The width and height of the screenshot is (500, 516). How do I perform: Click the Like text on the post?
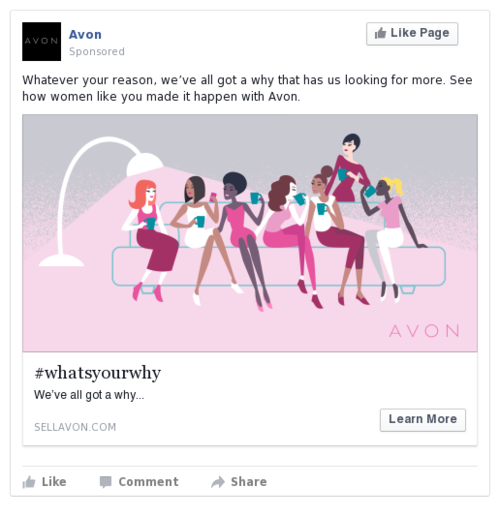coord(54,482)
